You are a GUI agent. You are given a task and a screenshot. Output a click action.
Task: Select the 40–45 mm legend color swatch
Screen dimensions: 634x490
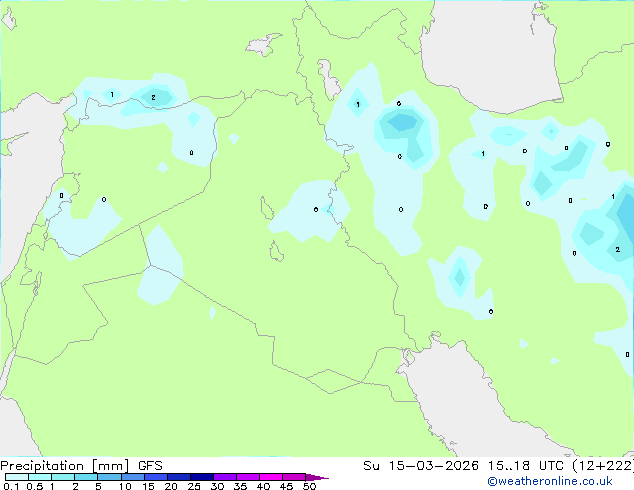[x=271, y=477]
